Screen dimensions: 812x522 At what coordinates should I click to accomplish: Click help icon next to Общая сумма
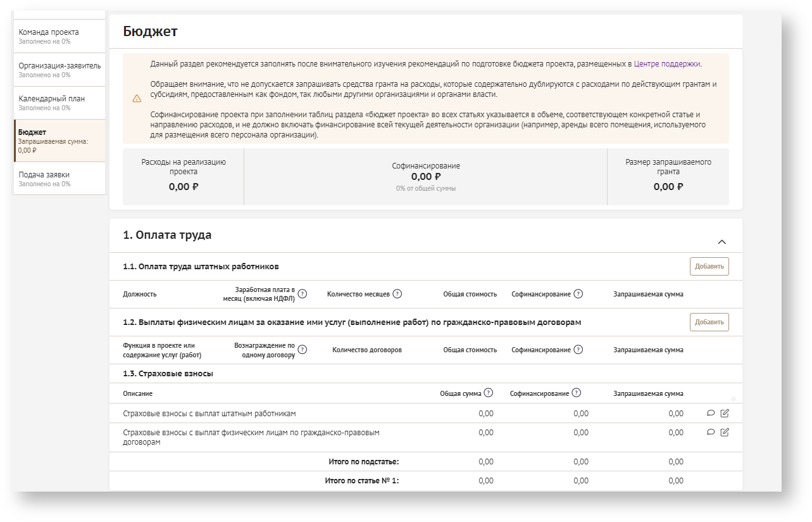pyautogui.click(x=489, y=393)
